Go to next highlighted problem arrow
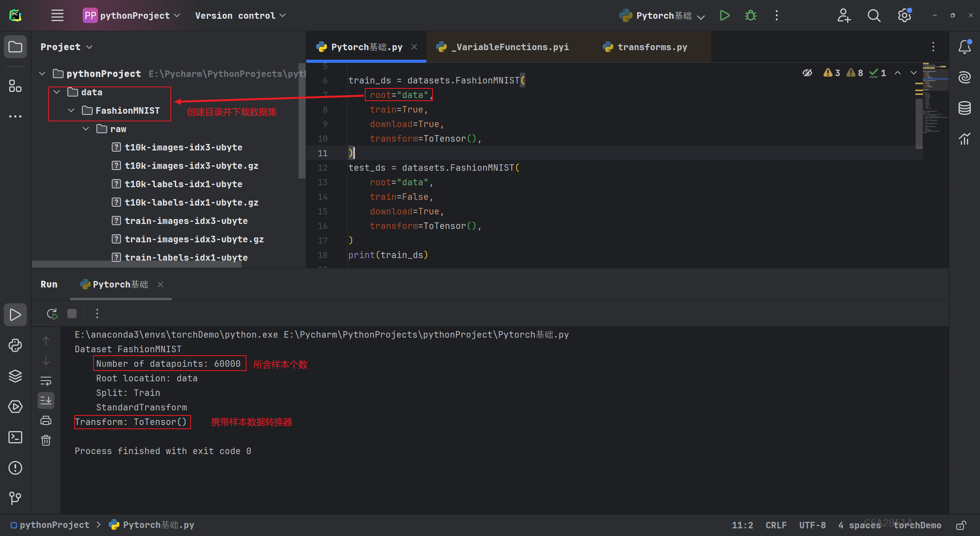980x536 pixels. pos(914,73)
